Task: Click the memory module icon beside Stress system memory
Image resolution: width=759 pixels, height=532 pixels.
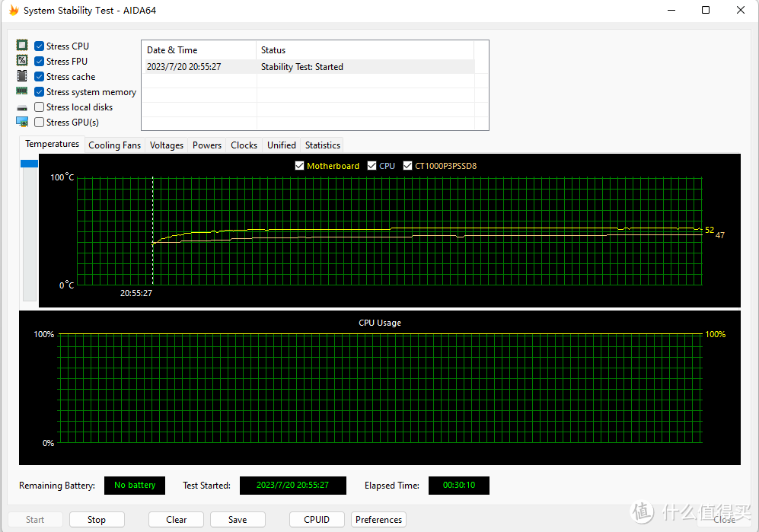Action: tap(21, 91)
